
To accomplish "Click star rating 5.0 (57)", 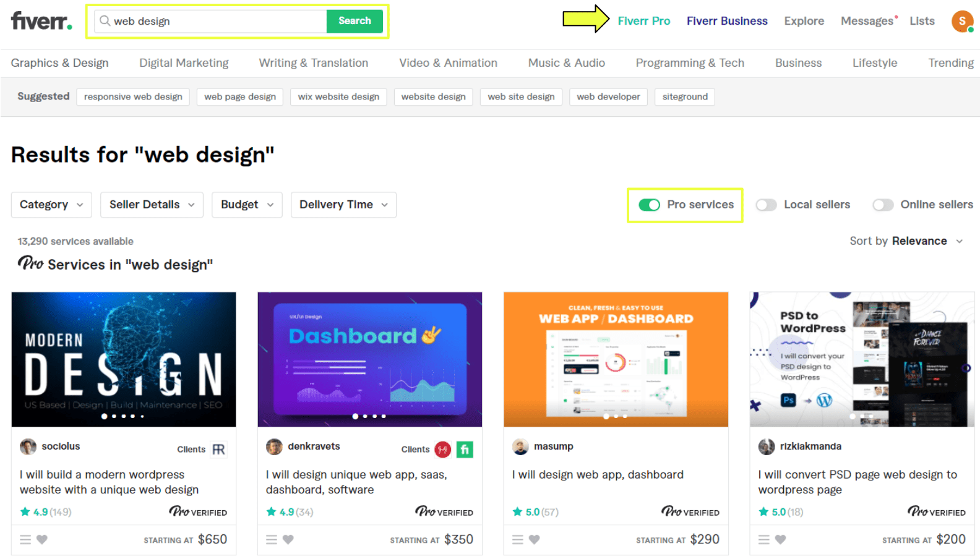I will [536, 512].
